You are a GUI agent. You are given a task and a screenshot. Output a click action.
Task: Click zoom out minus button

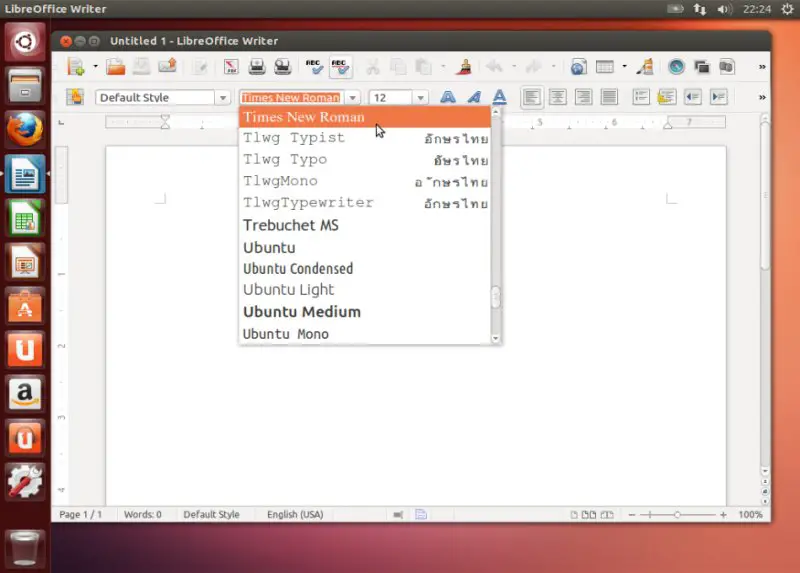[632, 515]
